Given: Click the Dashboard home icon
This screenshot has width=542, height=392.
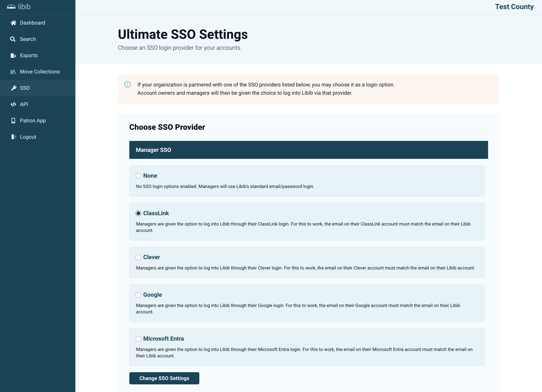Looking at the screenshot, I should (13, 23).
